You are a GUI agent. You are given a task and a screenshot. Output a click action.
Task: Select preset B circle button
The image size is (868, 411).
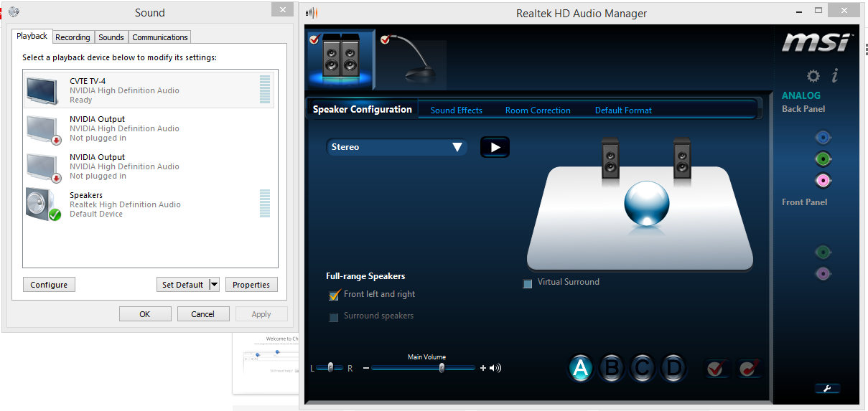point(612,368)
